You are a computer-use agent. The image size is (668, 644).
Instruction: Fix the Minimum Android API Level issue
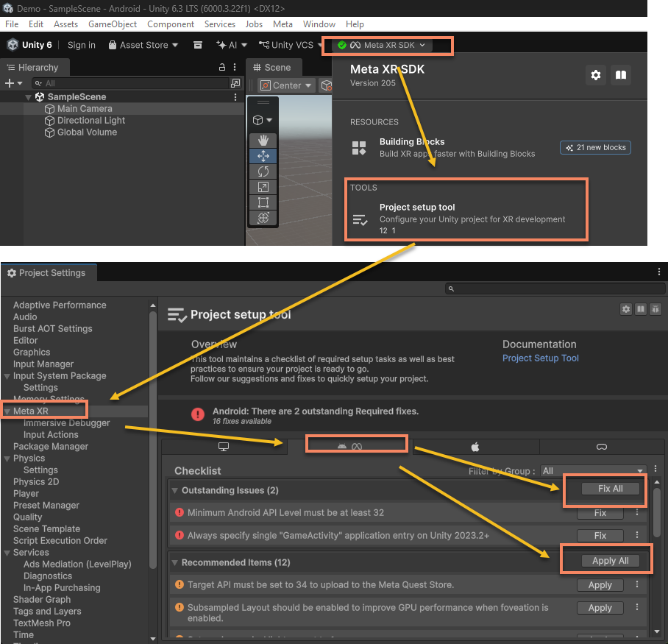[x=600, y=513]
